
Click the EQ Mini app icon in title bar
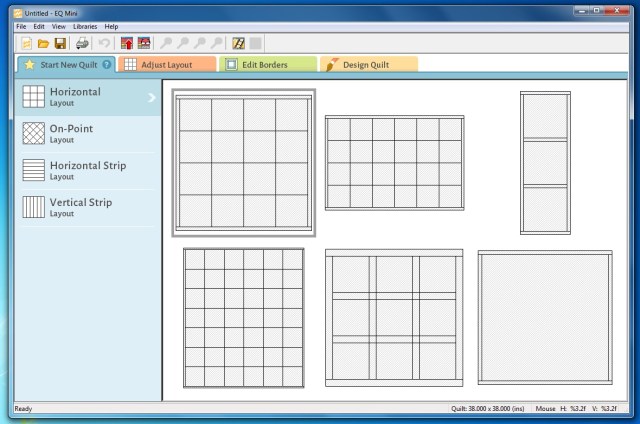tap(18, 13)
